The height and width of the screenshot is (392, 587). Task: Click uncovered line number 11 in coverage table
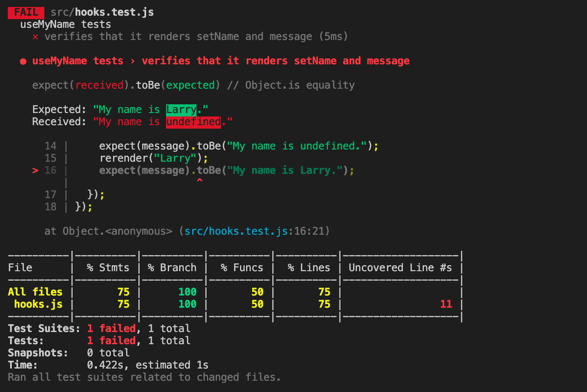pos(446,304)
